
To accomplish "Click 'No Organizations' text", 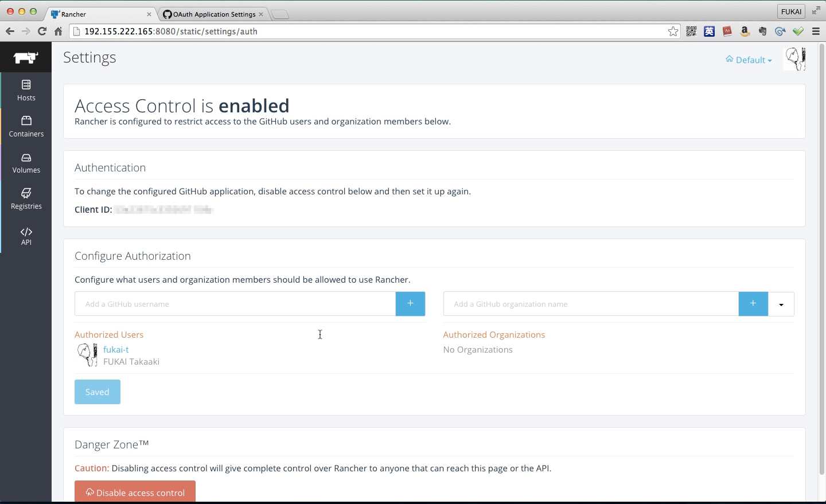I will 478,350.
